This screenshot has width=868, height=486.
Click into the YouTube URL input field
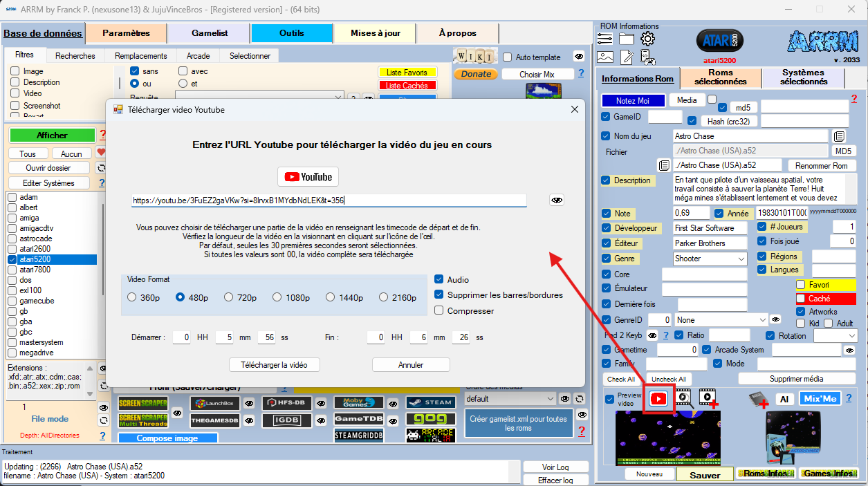(x=329, y=200)
